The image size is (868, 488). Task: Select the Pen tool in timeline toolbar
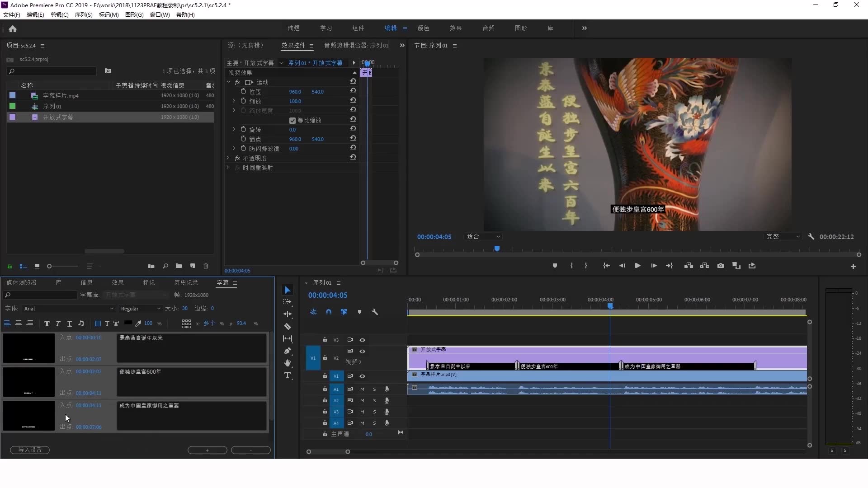(288, 351)
